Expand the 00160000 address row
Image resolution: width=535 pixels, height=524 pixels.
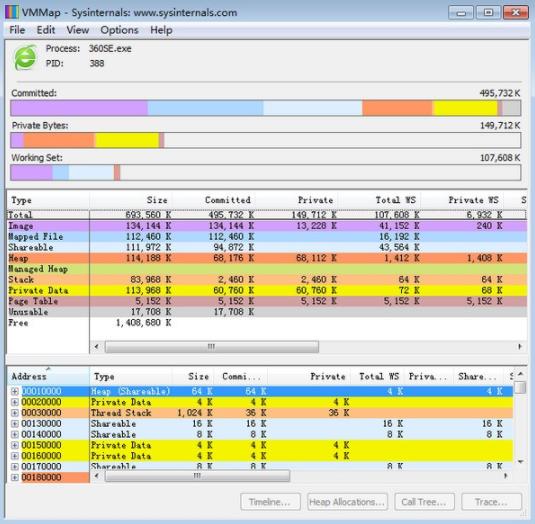coord(15,456)
